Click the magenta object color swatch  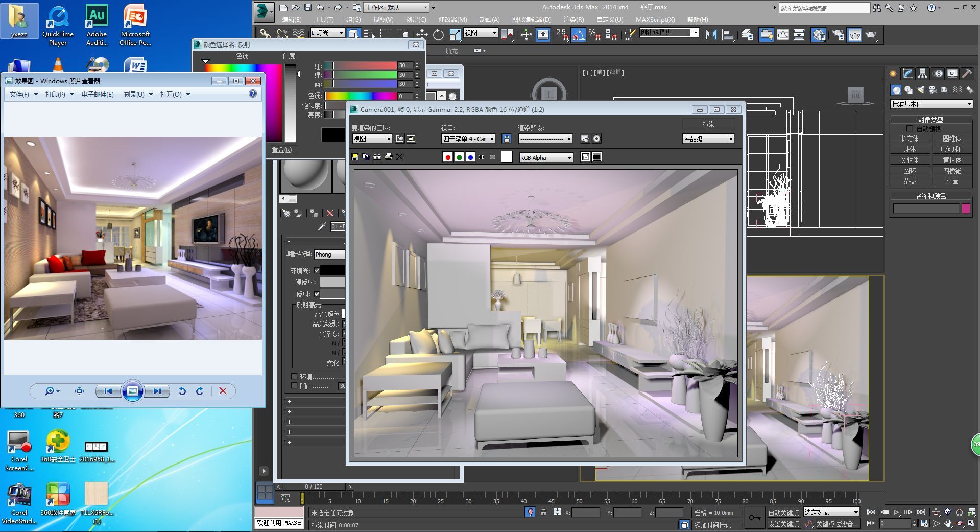tap(966, 209)
